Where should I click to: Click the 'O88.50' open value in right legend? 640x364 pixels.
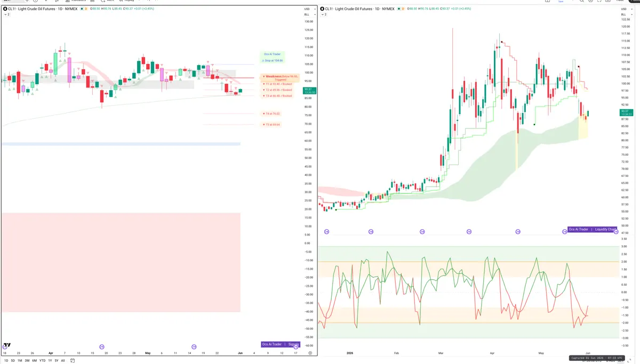coord(412,9)
